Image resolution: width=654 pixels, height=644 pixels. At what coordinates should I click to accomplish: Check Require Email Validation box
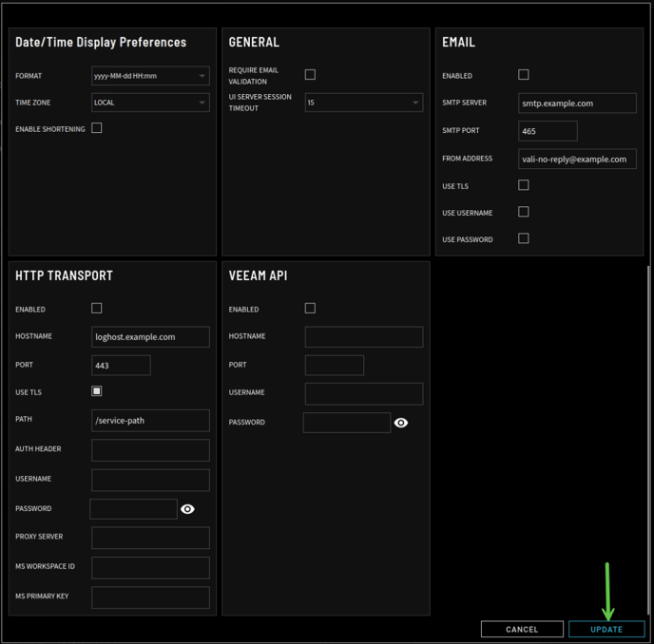pos(310,75)
